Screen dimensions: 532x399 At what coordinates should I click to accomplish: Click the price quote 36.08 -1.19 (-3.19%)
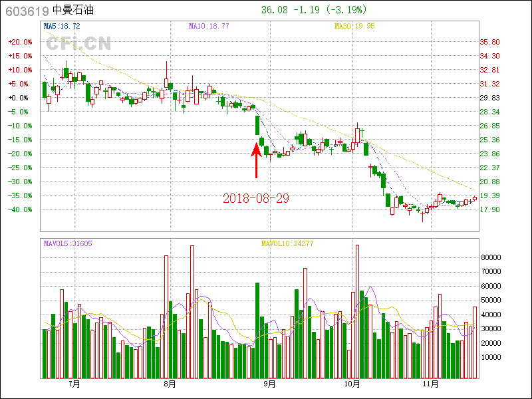pos(314,10)
